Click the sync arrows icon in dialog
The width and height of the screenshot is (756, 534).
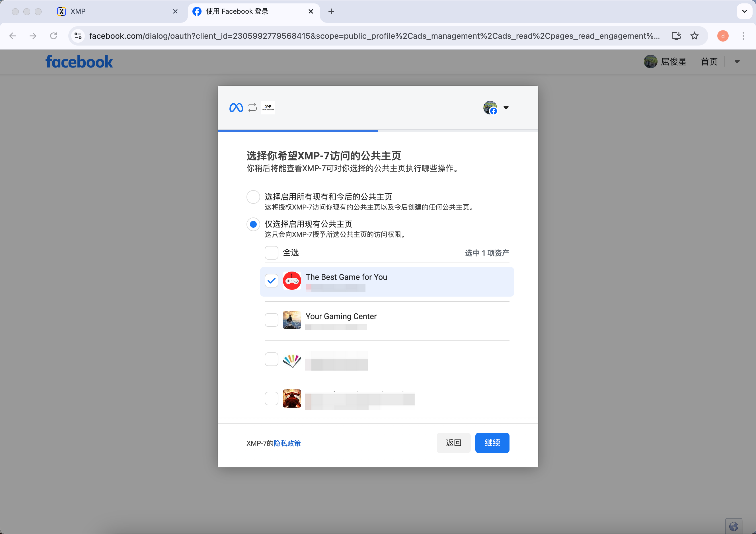[x=252, y=108]
